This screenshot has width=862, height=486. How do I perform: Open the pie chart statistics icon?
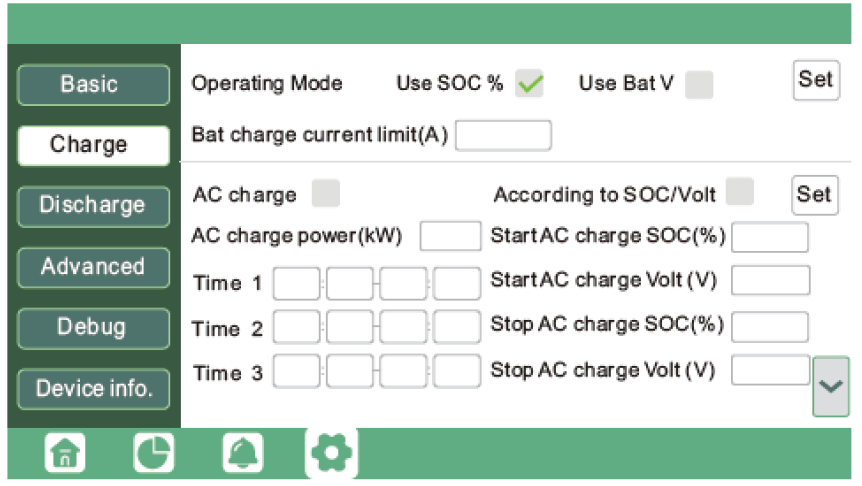[153, 455]
